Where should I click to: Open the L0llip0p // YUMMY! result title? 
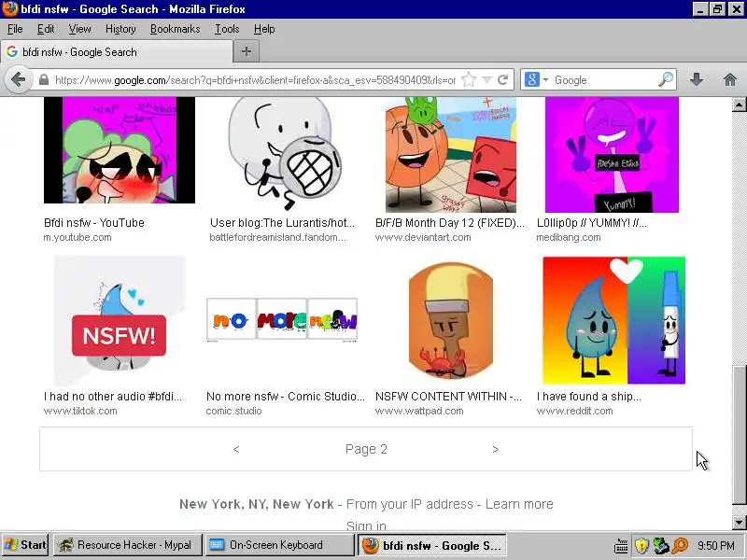click(592, 222)
